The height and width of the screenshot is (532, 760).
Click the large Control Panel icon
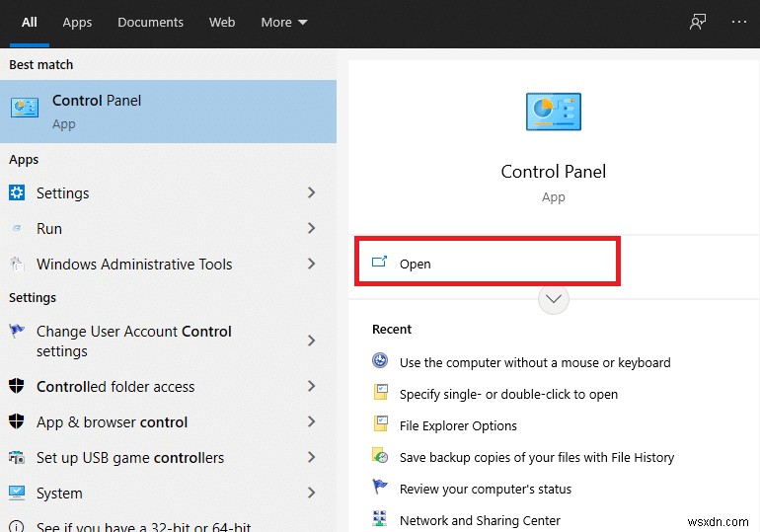pos(554,112)
